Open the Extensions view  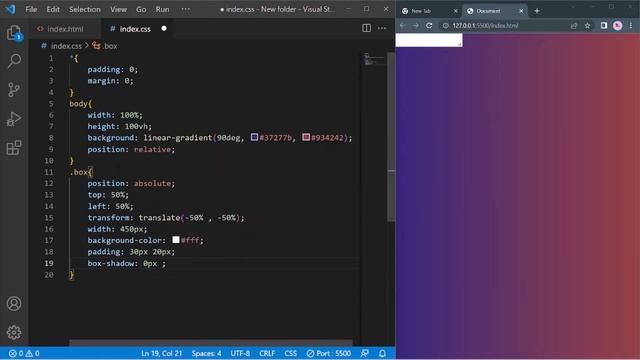[14, 148]
